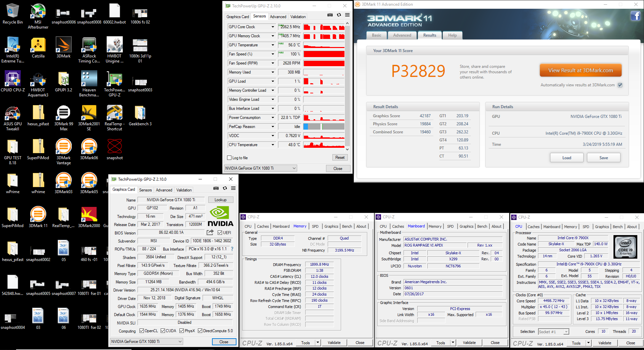Enable Log to file checkbox
This screenshot has height=350, width=644.
click(229, 158)
